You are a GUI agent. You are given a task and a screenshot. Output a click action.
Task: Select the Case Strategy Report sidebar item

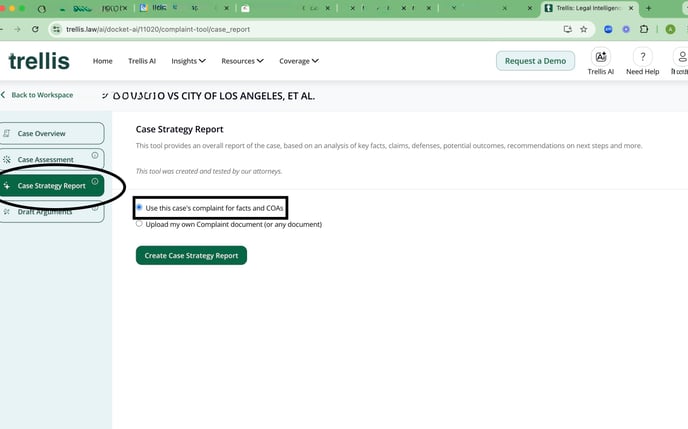[x=51, y=186]
